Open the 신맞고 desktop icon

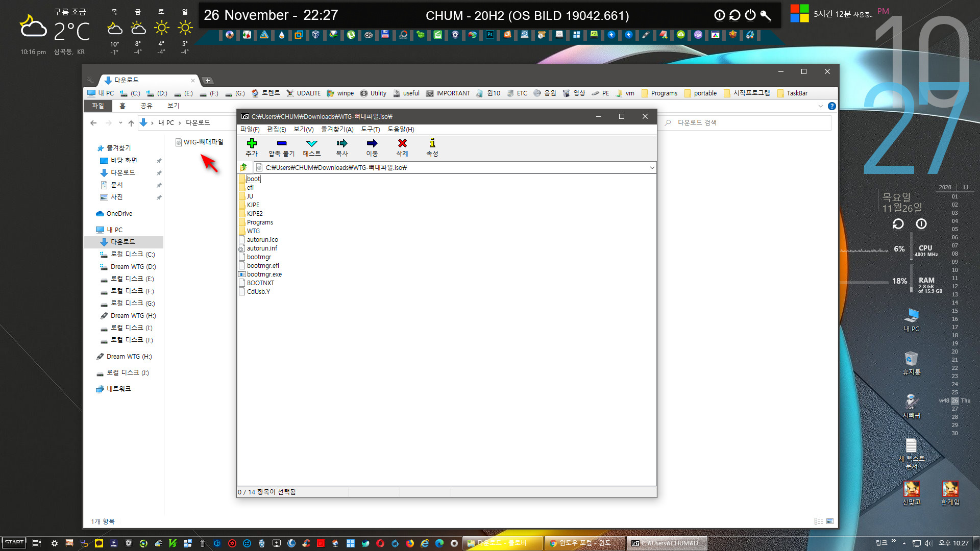click(x=912, y=493)
